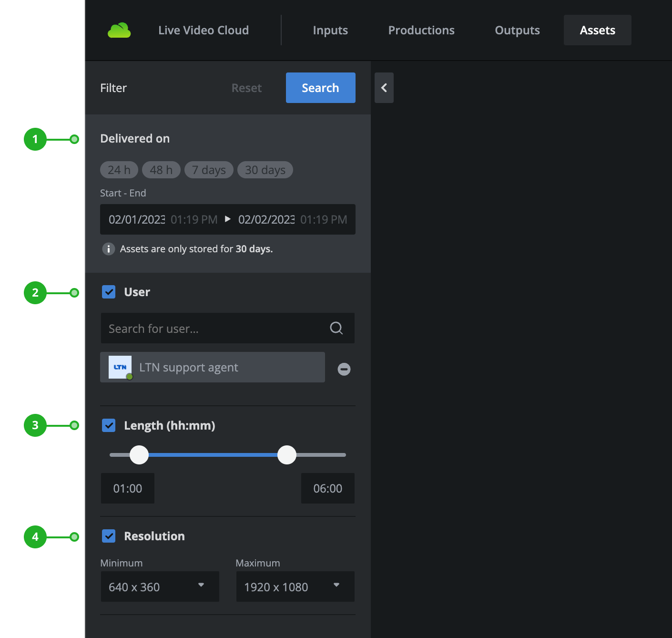672x638 pixels.
Task: Open the Maximum resolution dropdown
Action: [295, 587]
